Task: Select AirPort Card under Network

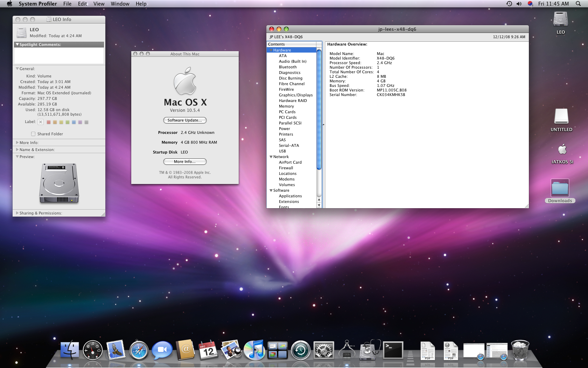Action: click(x=290, y=162)
